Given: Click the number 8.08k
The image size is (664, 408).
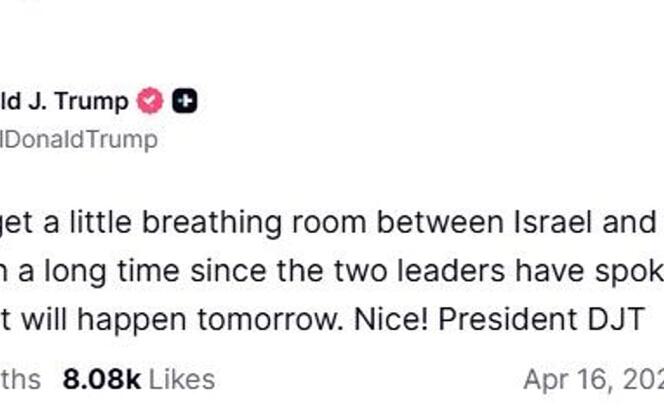Looking at the screenshot, I should coord(102,380).
